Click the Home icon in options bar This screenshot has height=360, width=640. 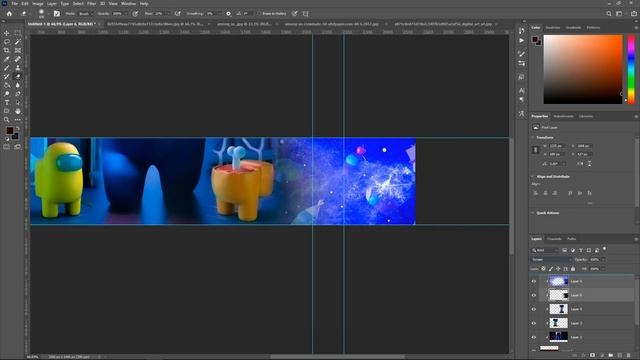pos(9,13)
